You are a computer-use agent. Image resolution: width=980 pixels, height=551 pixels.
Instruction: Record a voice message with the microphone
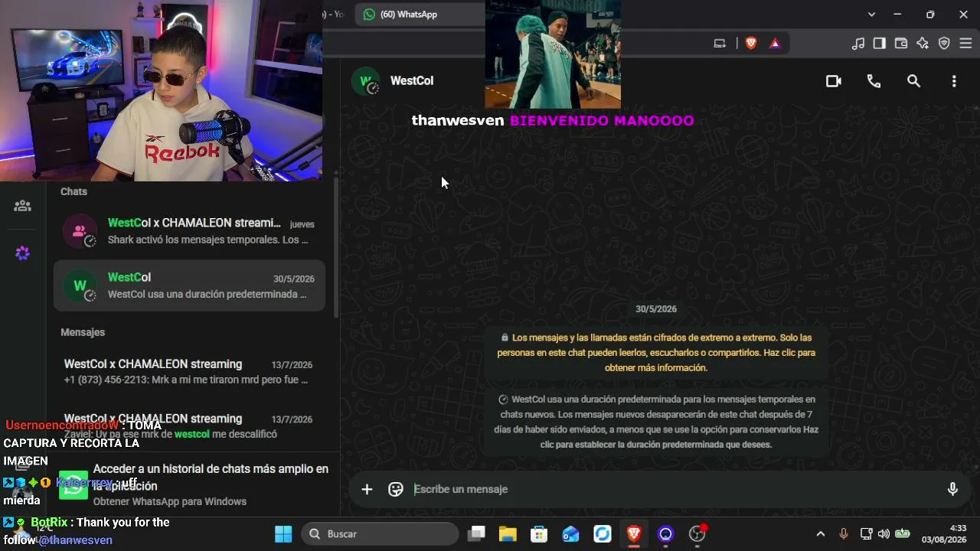952,489
